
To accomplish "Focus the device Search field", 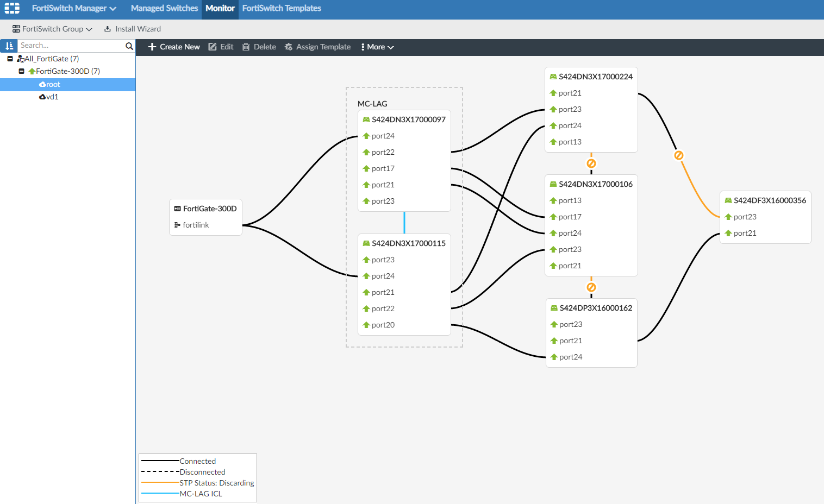I will tap(71, 46).
